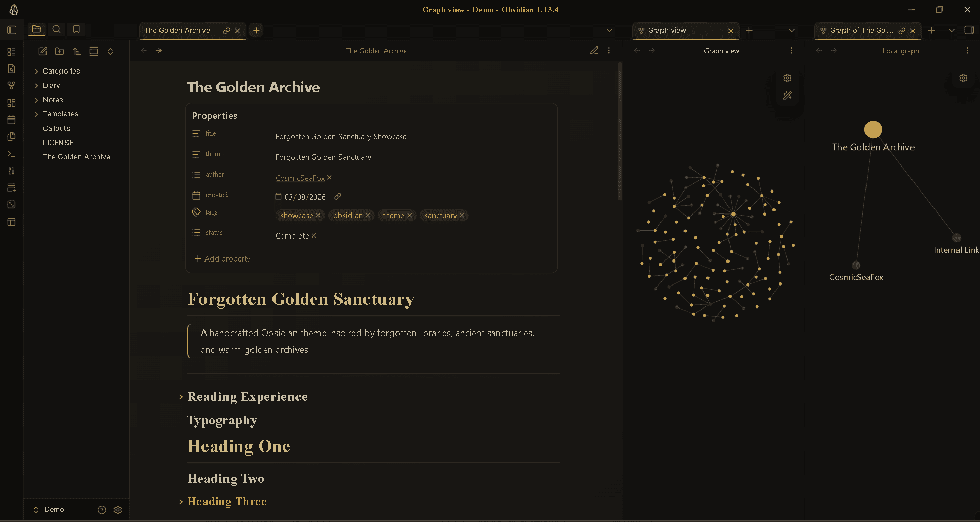Open more options in Graph view pane
The height and width of the screenshot is (522, 980).
click(x=791, y=50)
